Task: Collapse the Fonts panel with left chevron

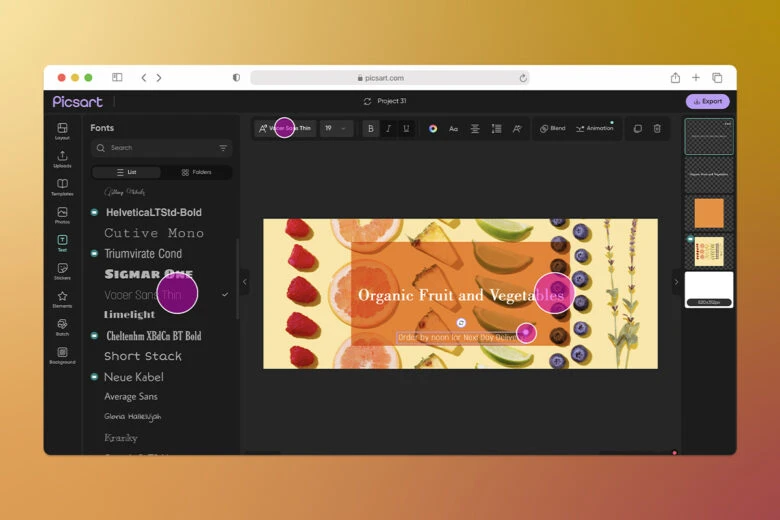Action: click(244, 282)
